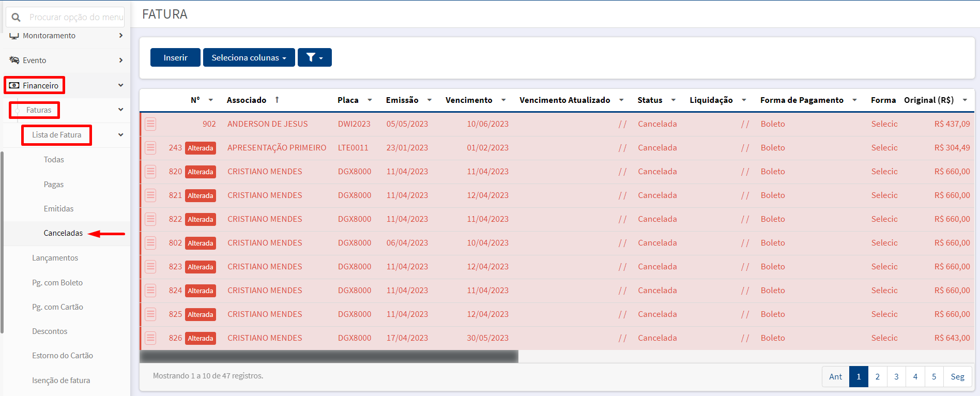Open Descontos menu item
Viewport: 980px width, 396px height.
tap(50, 331)
